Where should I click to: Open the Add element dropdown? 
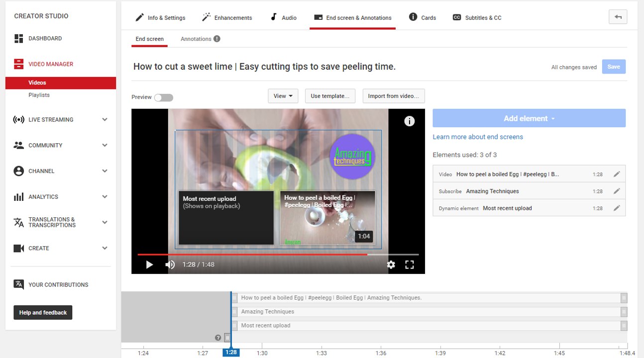[x=529, y=118]
